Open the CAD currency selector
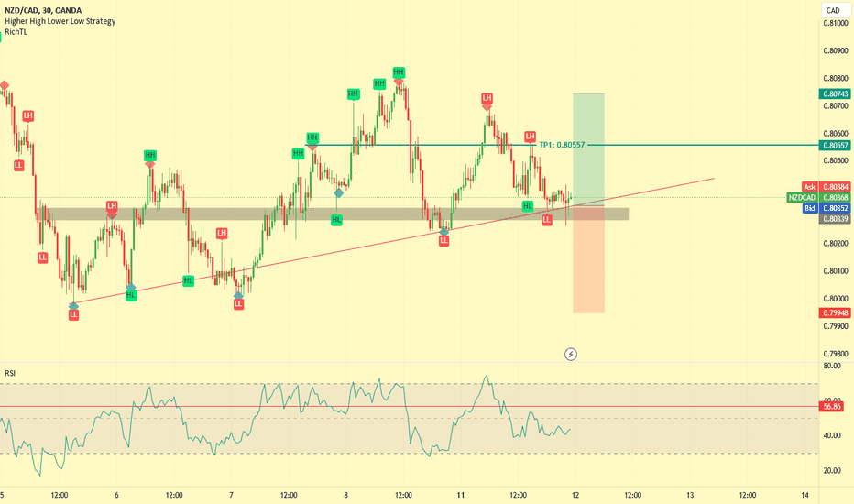 click(833, 10)
